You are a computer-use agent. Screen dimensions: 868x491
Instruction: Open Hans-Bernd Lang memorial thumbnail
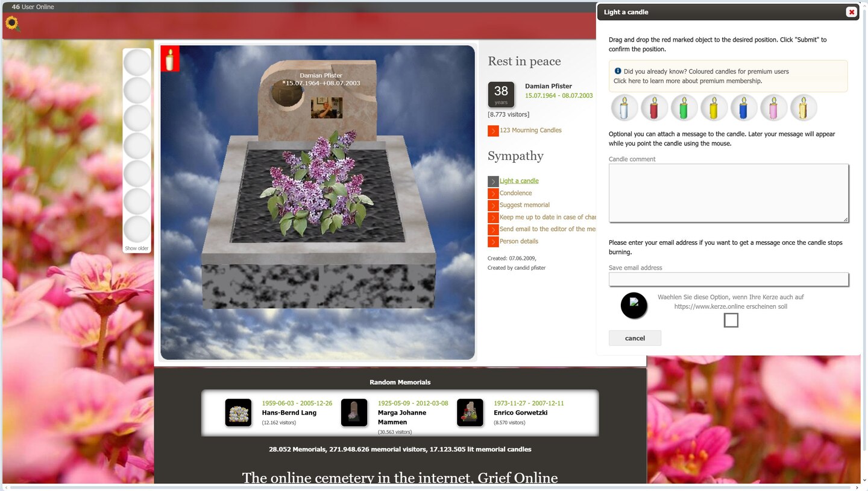(238, 413)
